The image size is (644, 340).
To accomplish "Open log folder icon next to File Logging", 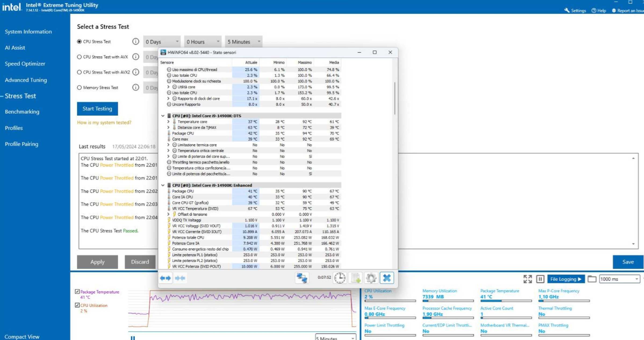I will [x=592, y=279].
